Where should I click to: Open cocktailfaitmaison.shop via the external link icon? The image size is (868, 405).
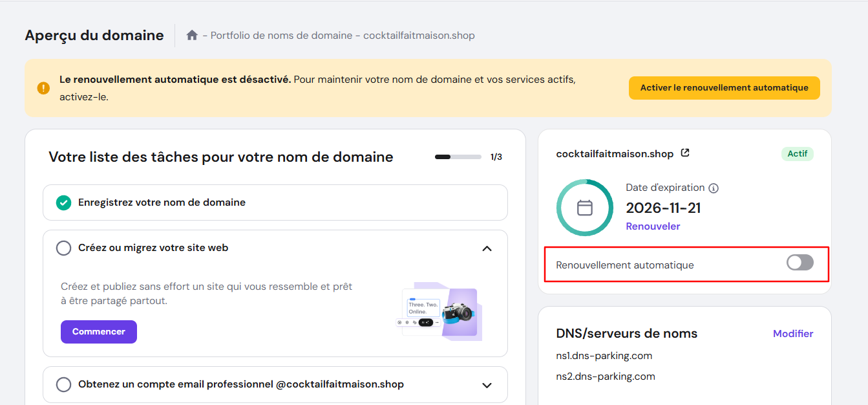point(685,153)
